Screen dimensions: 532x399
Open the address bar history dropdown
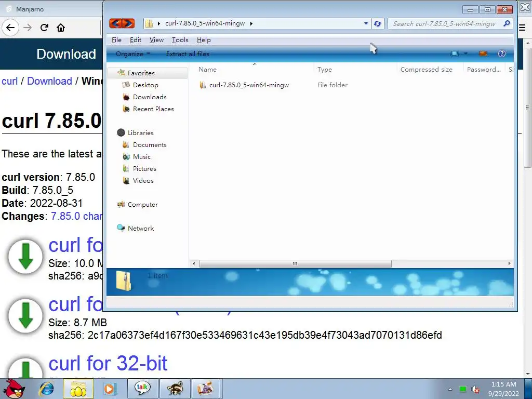pos(366,23)
